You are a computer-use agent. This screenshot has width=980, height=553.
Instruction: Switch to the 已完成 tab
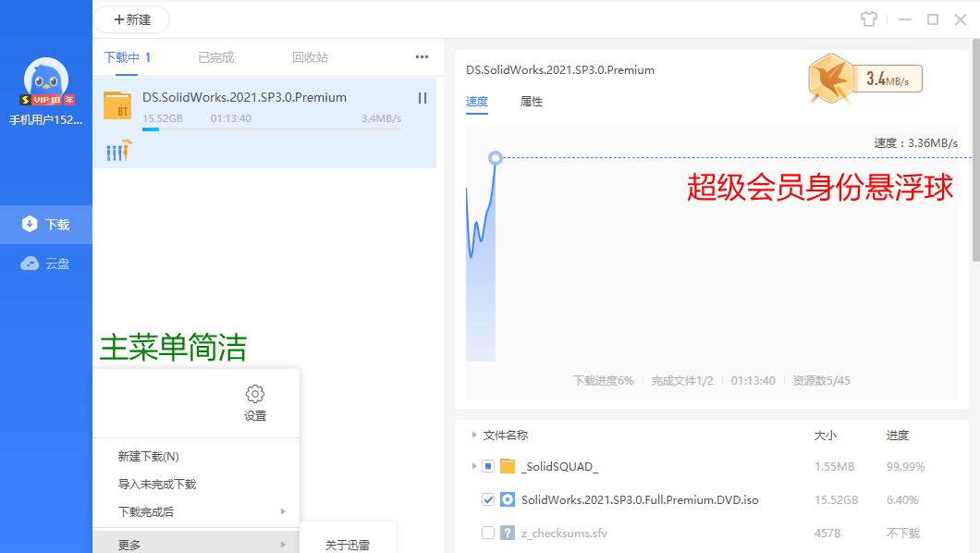(215, 57)
